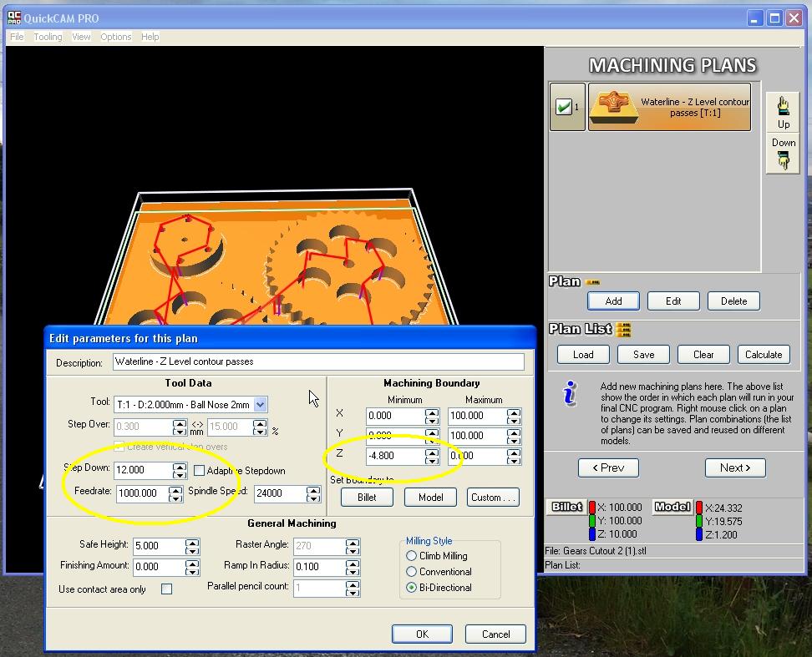Click the 3D gear model preview
This screenshot has height=657, width=812.
pos(277,259)
